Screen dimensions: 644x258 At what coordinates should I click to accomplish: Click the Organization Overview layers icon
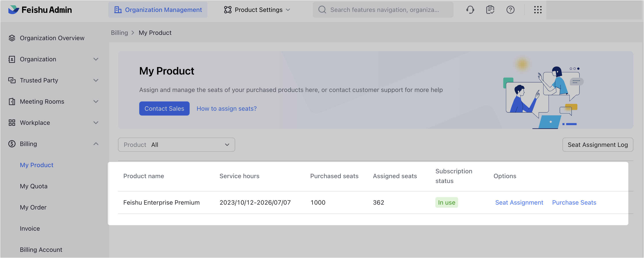click(12, 38)
